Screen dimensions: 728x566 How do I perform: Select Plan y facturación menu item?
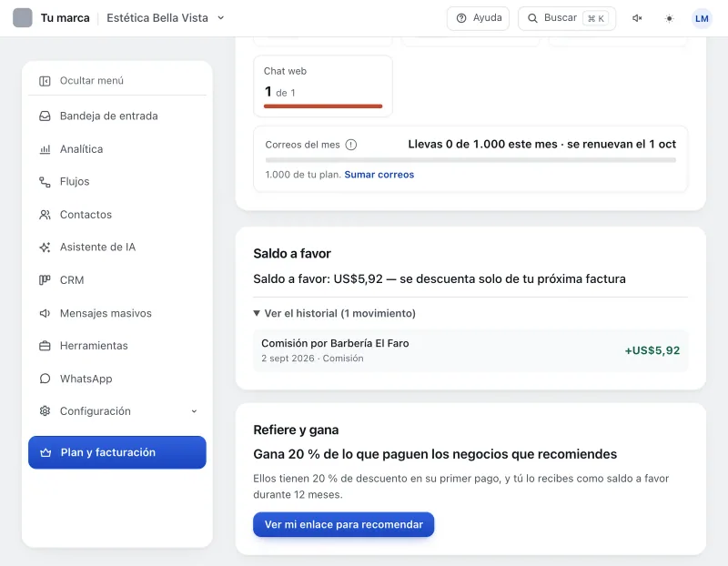click(117, 452)
